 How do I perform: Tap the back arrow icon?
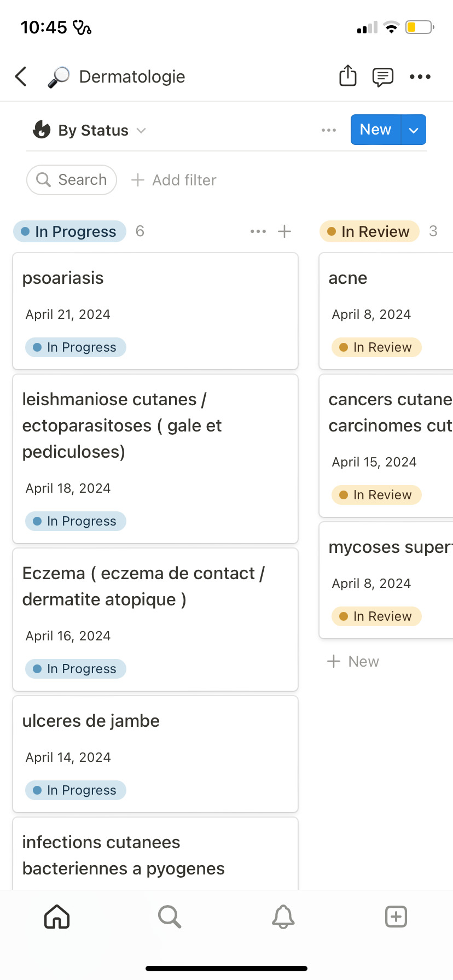tap(21, 77)
